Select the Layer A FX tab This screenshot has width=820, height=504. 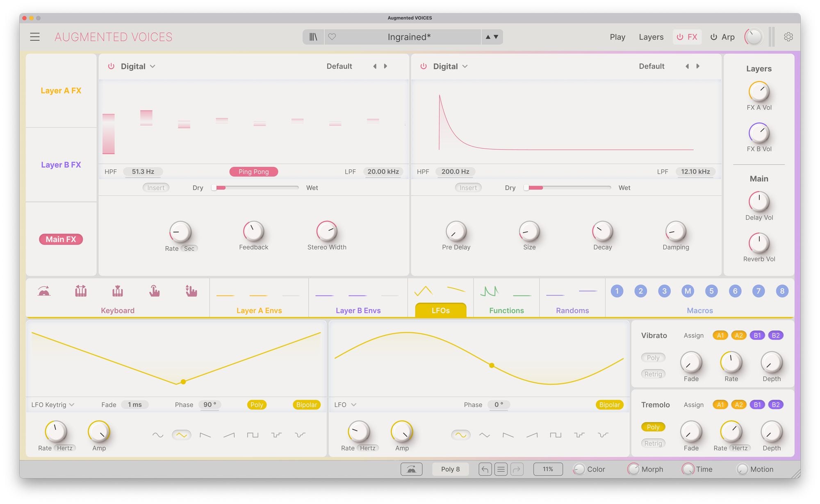click(x=61, y=91)
